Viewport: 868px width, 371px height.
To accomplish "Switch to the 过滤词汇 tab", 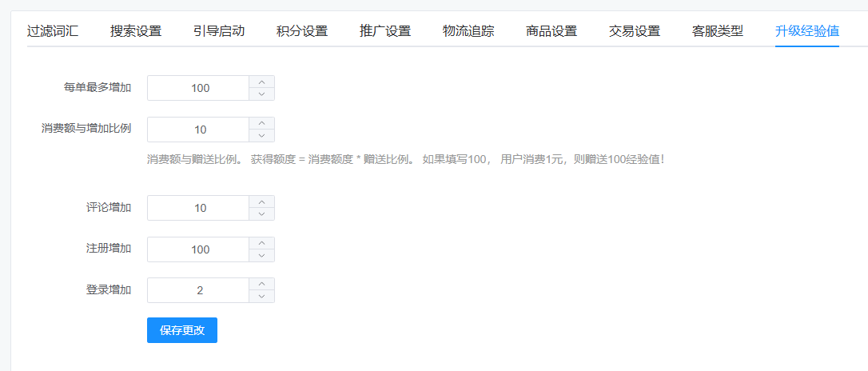I will pyautogui.click(x=53, y=31).
